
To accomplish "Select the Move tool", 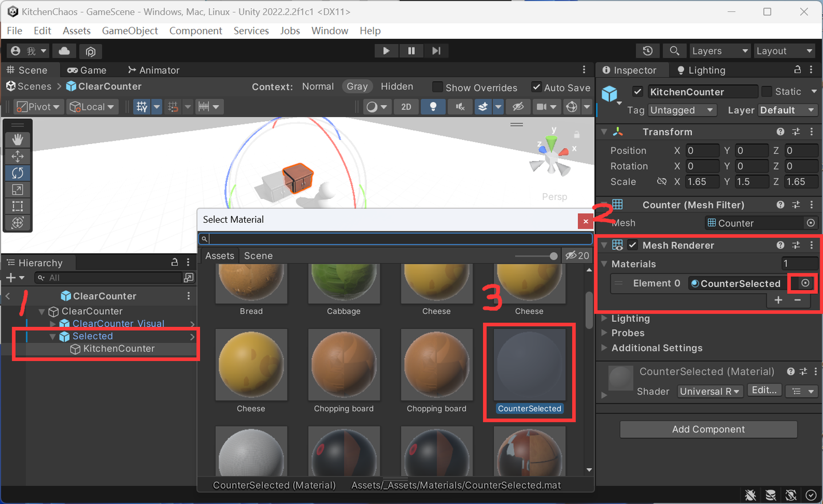I will point(17,156).
